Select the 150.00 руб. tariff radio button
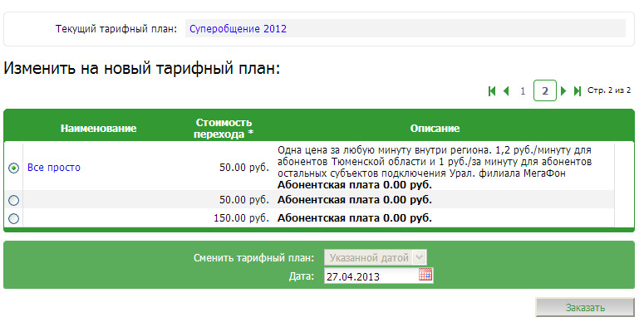This screenshot has height=322, width=644. [x=13, y=218]
